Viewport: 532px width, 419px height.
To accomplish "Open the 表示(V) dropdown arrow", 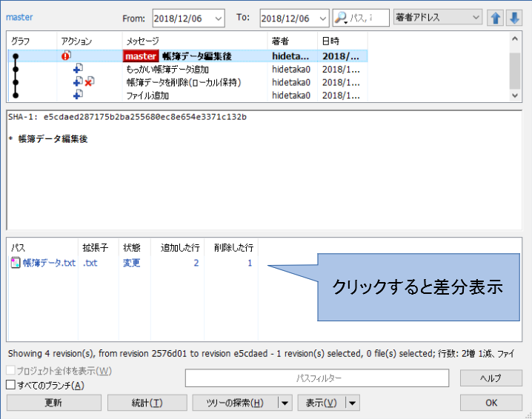I will click(352, 403).
